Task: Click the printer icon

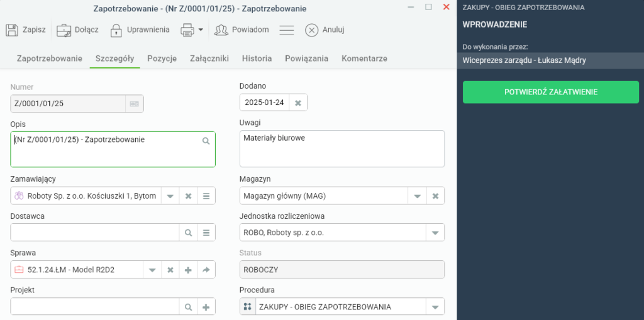Action: [x=187, y=30]
